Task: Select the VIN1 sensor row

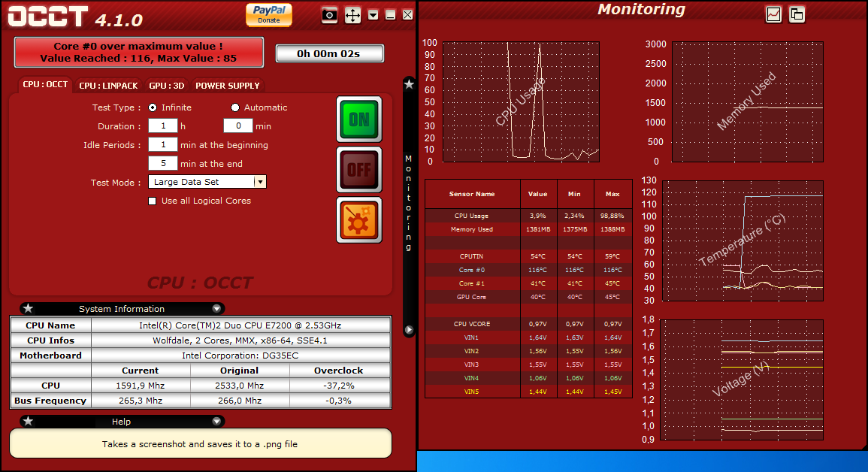Action: click(528, 337)
